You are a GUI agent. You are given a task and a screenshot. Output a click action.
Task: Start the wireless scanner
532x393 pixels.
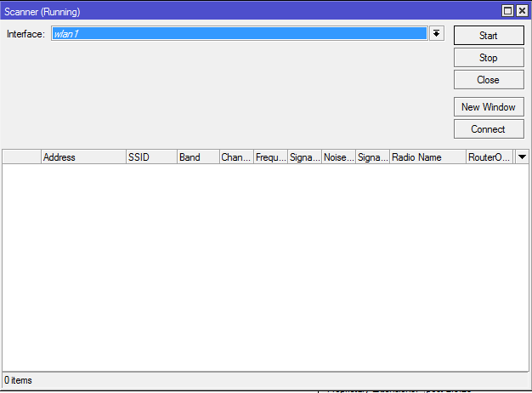click(489, 36)
